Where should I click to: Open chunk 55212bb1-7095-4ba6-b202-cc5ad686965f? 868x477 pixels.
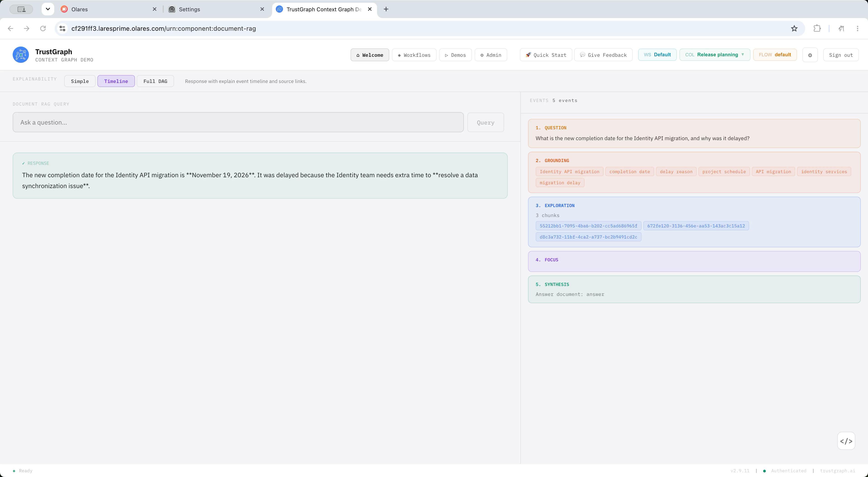point(588,226)
